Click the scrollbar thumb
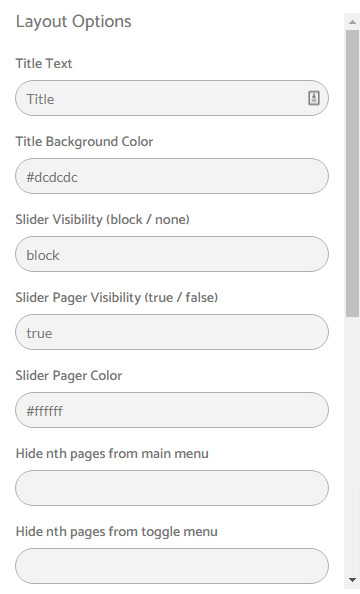The width and height of the screenshot is (360, 594). pyautogui.click(x=352, y=173)
